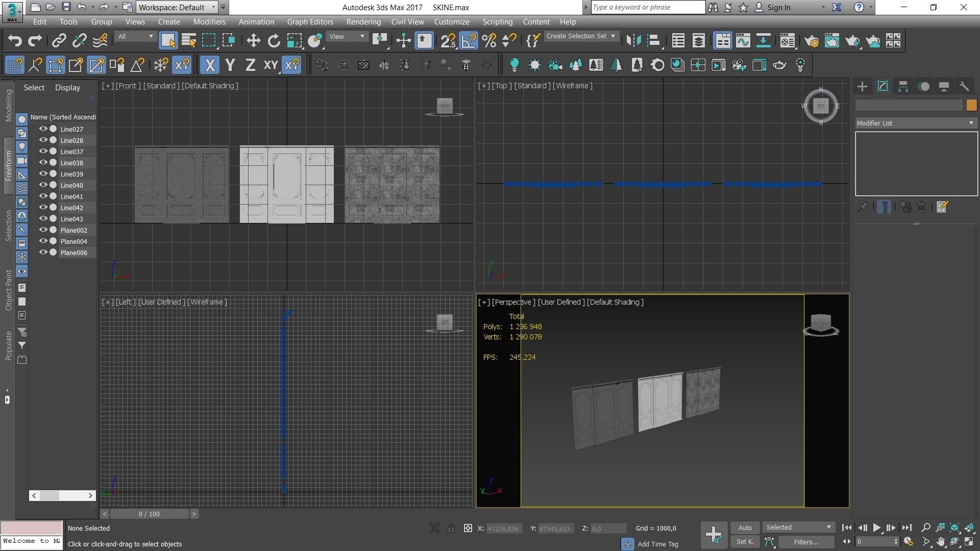Click the time slider 0 / 100

pyautogui.click(x=149, y=514)
